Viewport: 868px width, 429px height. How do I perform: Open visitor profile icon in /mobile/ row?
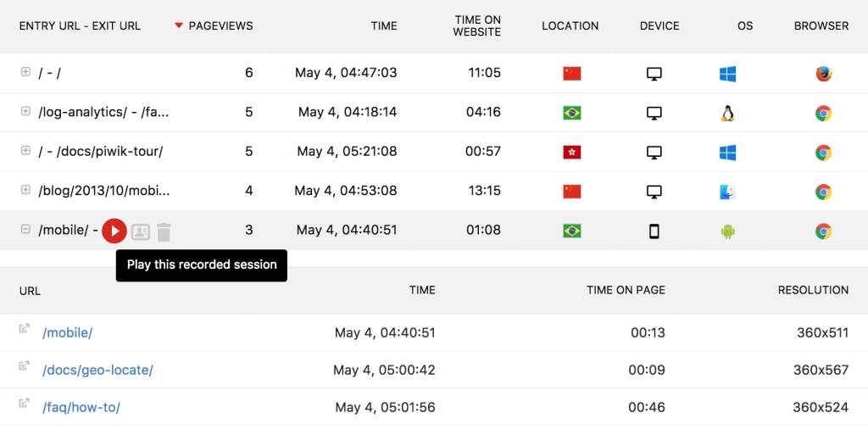(x=141, y=231)
